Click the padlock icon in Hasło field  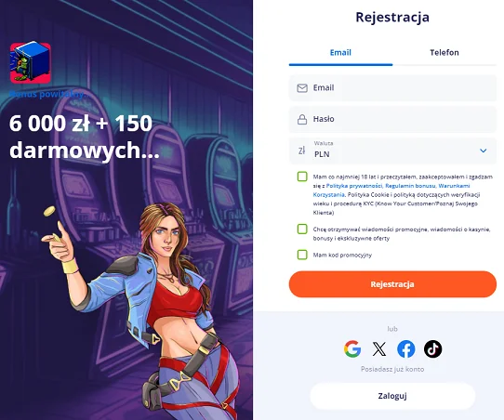[302, 119]
